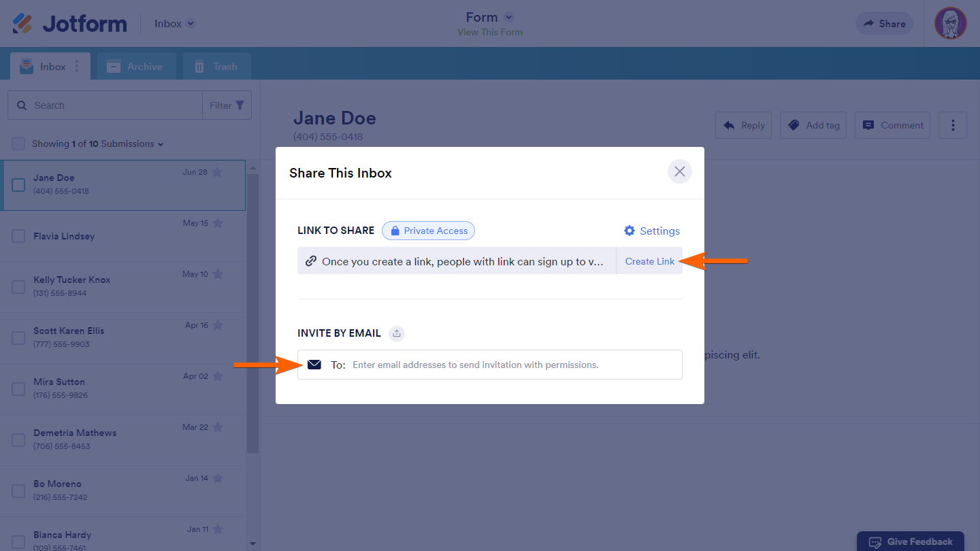Open the Form title dropdown chevron

pos(508,17)
